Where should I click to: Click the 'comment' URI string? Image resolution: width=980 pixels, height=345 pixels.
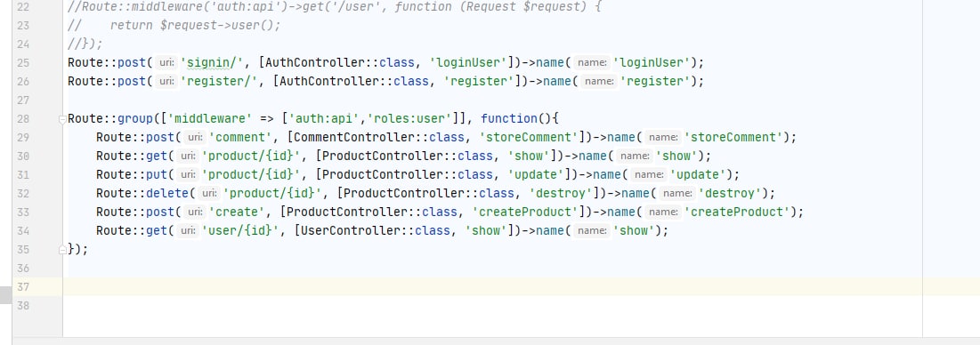coord(240,137)
